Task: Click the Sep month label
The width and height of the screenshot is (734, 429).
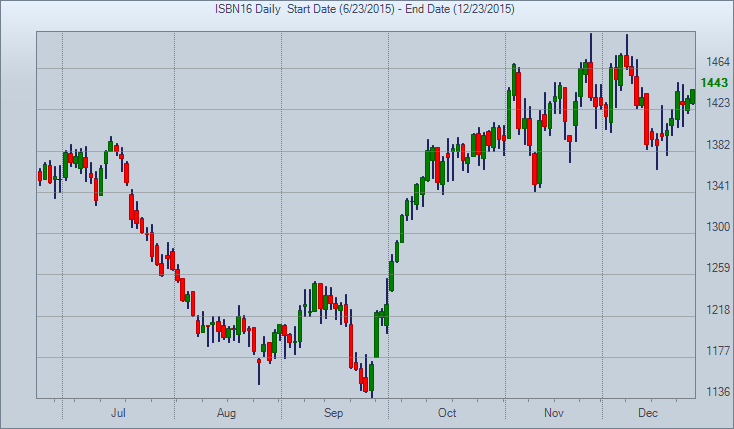Action: click(x=334, y=413)
